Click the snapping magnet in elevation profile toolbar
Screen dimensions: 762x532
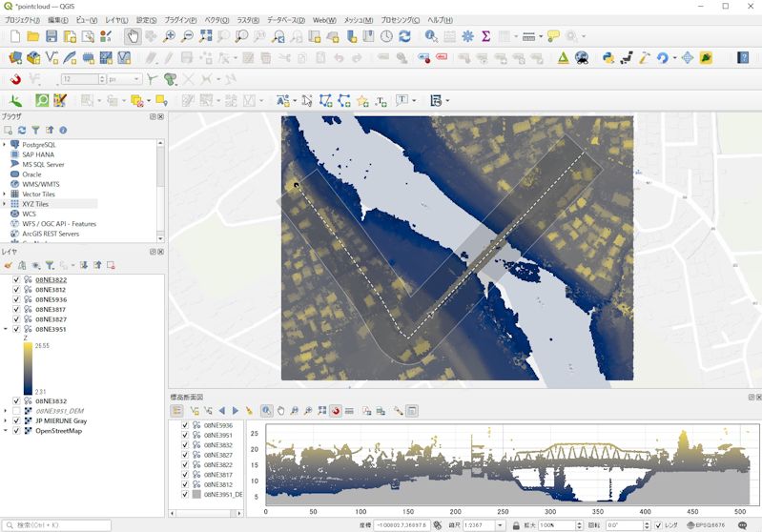(x=336, y=411)
